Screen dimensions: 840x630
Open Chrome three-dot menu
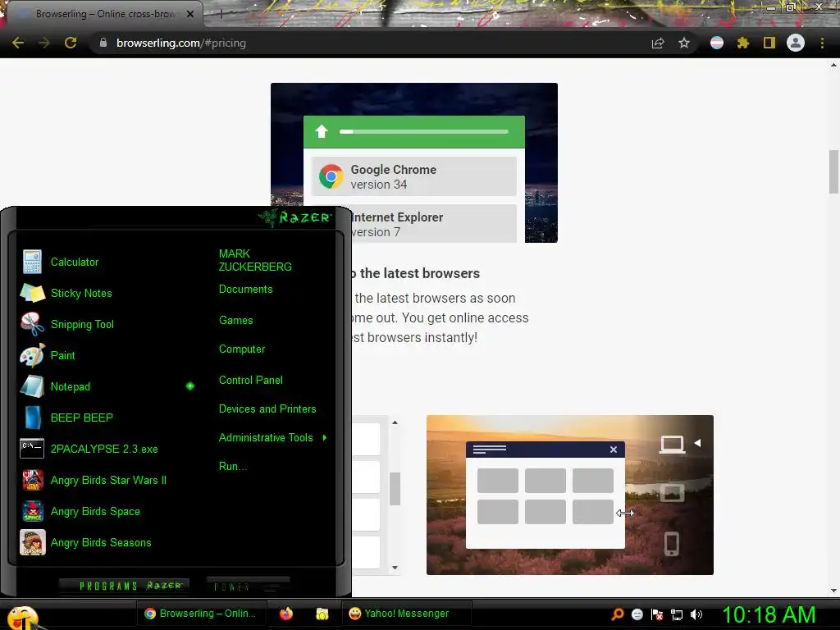point(822,43)
